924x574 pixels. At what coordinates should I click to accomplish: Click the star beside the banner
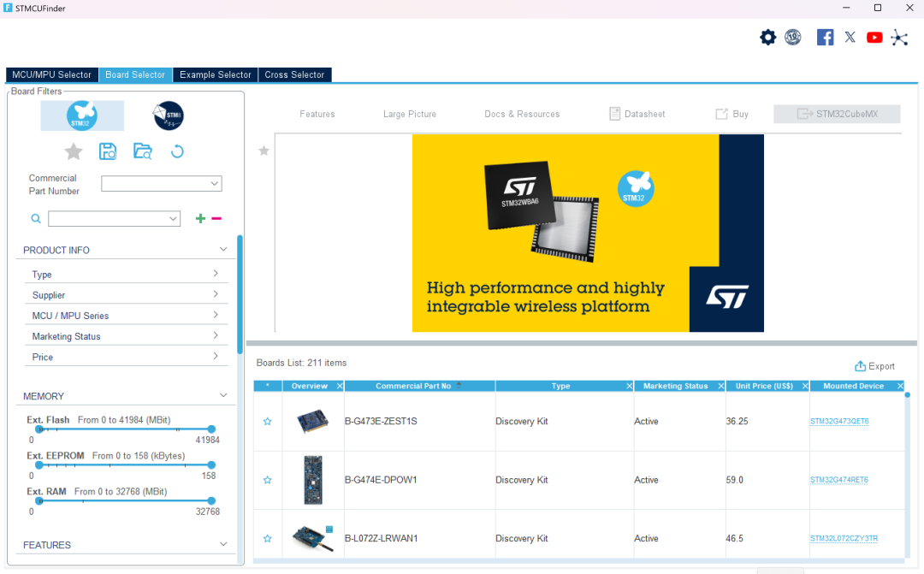(264, 151)
